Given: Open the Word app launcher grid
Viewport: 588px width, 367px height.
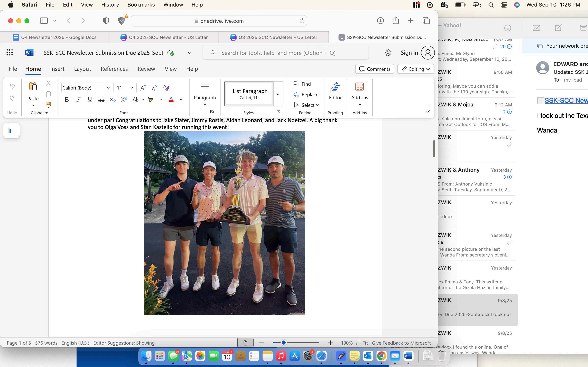Looking at the screenshot, I should point(9,53).
